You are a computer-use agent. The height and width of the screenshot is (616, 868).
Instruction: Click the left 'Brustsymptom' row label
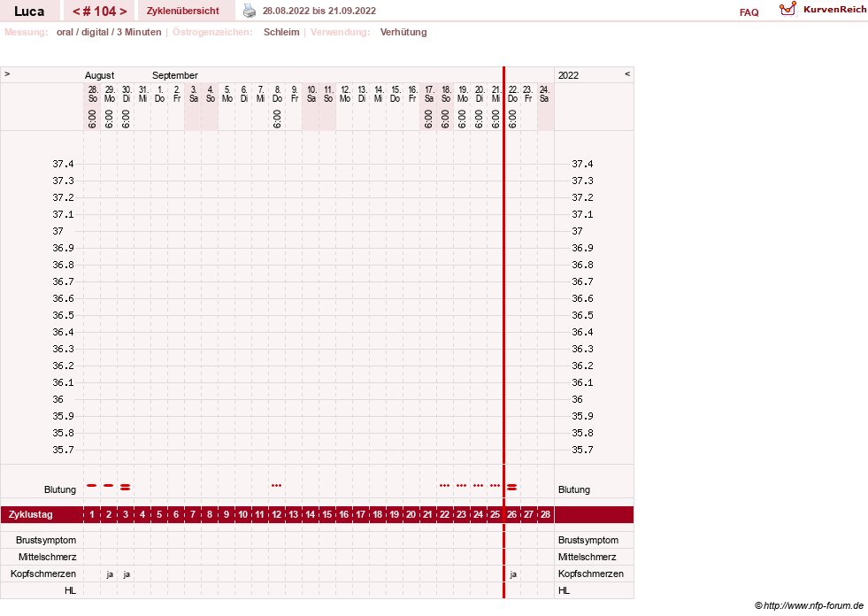point(46,540)
